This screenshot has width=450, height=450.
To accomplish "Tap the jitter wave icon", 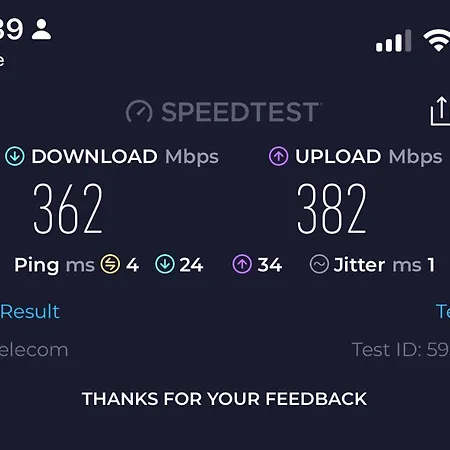I will [319, 264].
